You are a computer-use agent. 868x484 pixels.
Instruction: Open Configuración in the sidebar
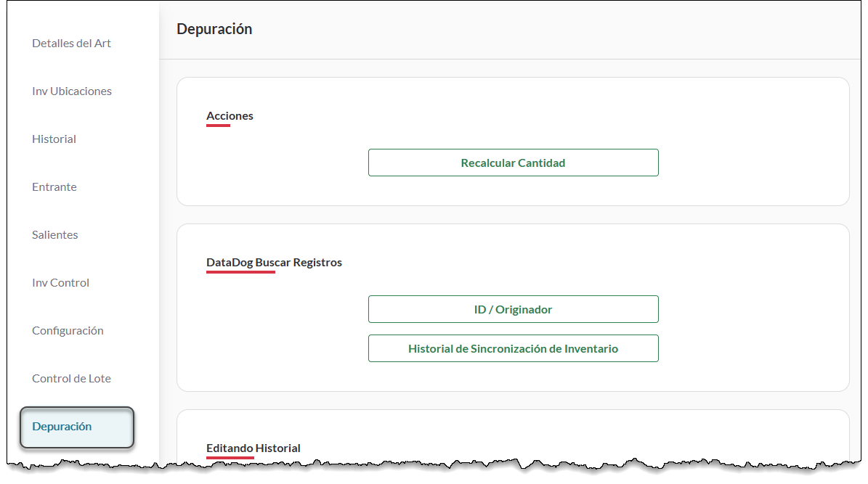(68, 331)
